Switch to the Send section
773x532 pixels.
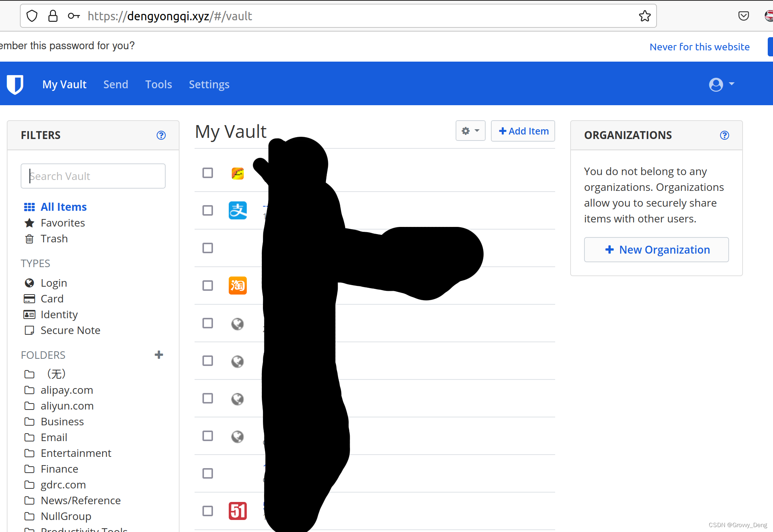[116, 84]
